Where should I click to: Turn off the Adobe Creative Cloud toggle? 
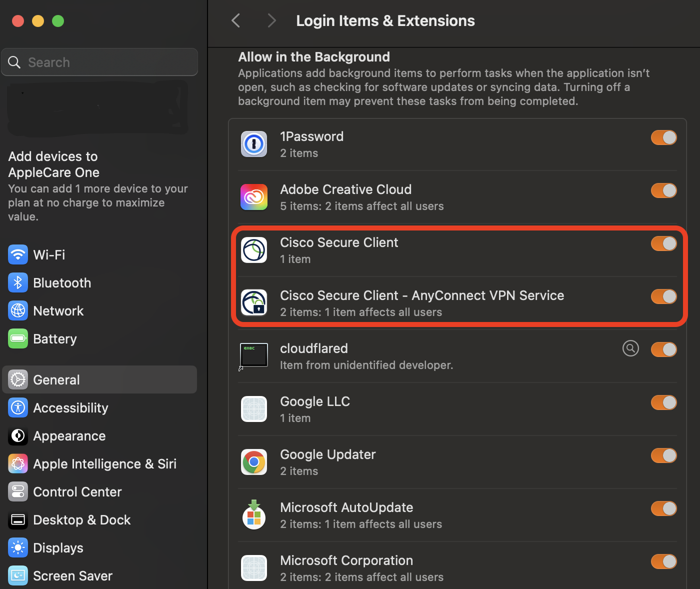664,190
